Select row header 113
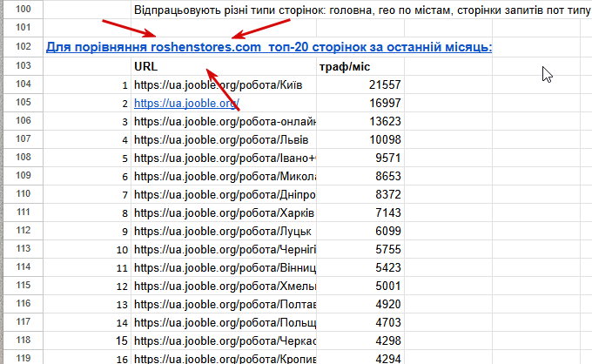This screenshot has height=364, width=592. coord(23,249)
